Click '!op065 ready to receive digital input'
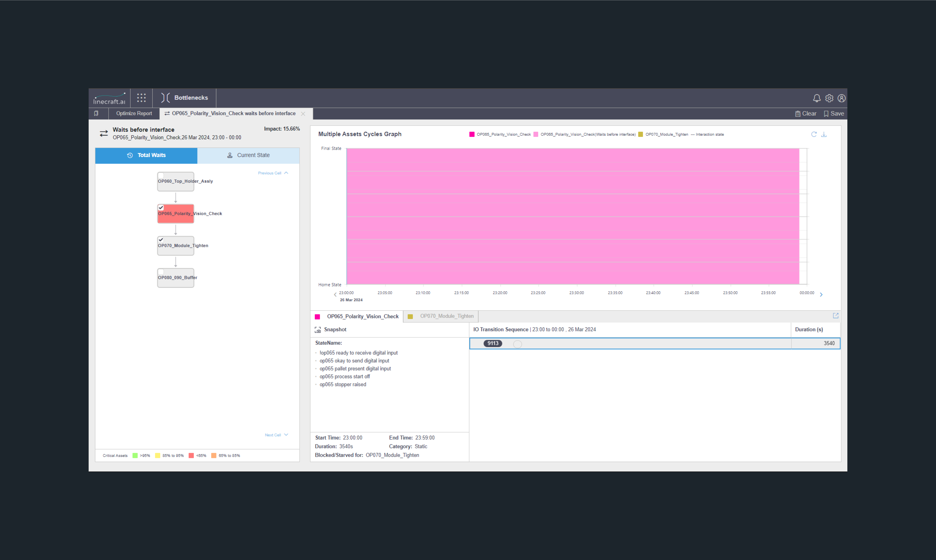936x560 pixels. [358, 353]
